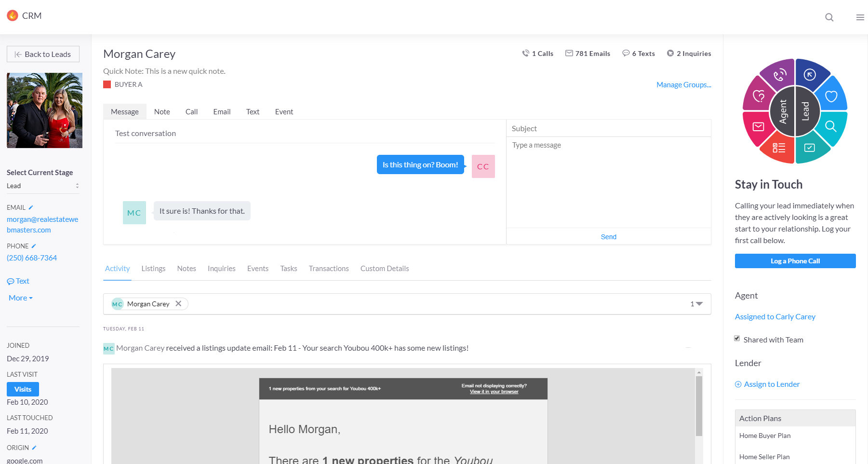Viewport: 868px width, 464px height.
Task: Remove the Morgan Carey filter chip
Action: click(x=178, y=303)
